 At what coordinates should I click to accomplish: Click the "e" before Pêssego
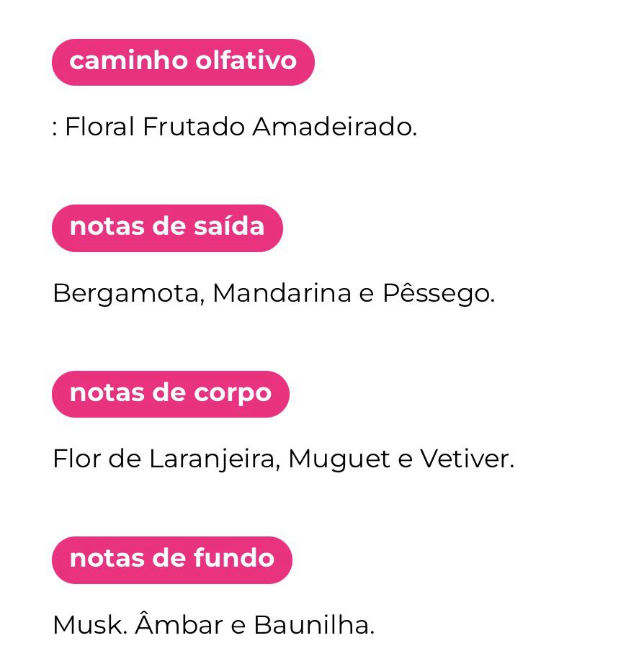click(367, 294)
